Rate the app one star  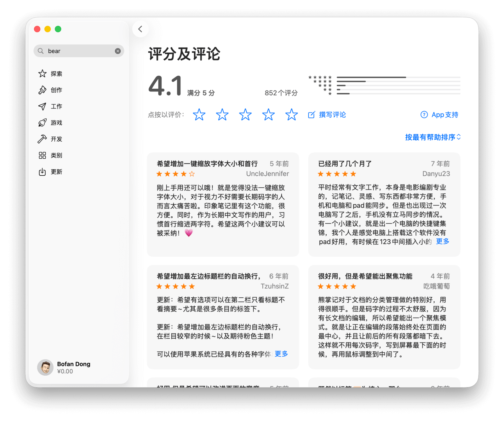coord(199,115)
